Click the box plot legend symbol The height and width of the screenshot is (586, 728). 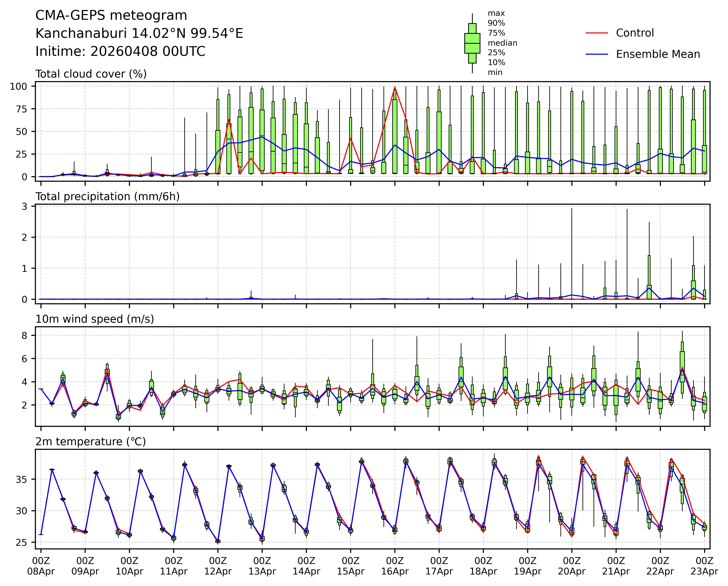point(472,43)
